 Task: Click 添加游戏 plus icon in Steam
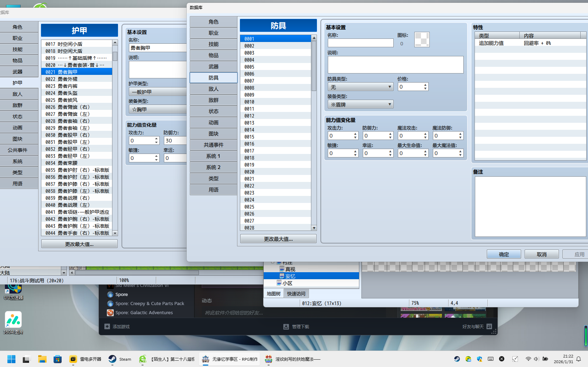pos(107,326)
